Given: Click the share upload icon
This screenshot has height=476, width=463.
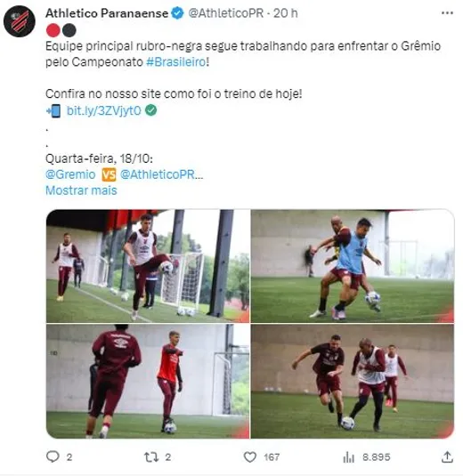Looking at the screenshot, I should click(x=447, y=456).
